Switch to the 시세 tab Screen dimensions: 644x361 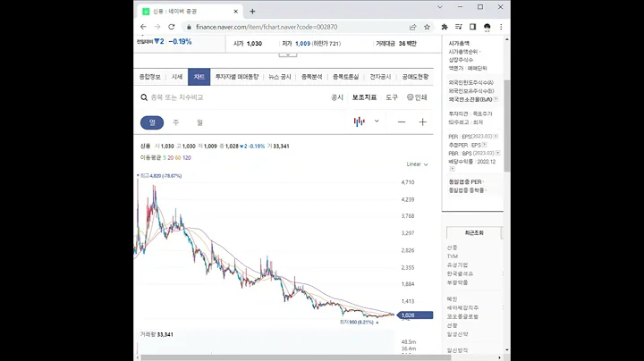pos(177,77)
